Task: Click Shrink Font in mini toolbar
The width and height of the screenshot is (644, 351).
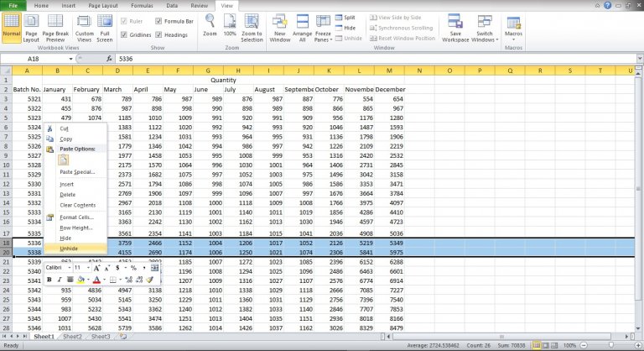Action: pos(106,268)
